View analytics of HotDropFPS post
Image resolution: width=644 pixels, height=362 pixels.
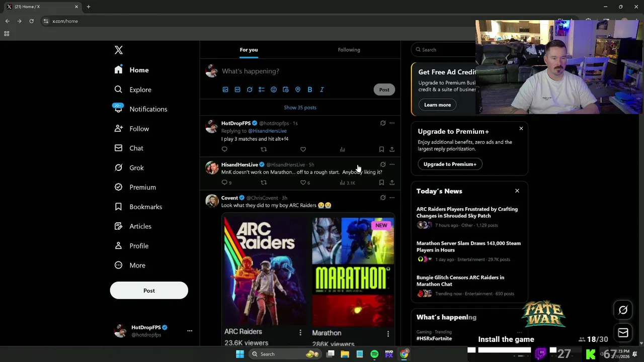click(342, 149)
